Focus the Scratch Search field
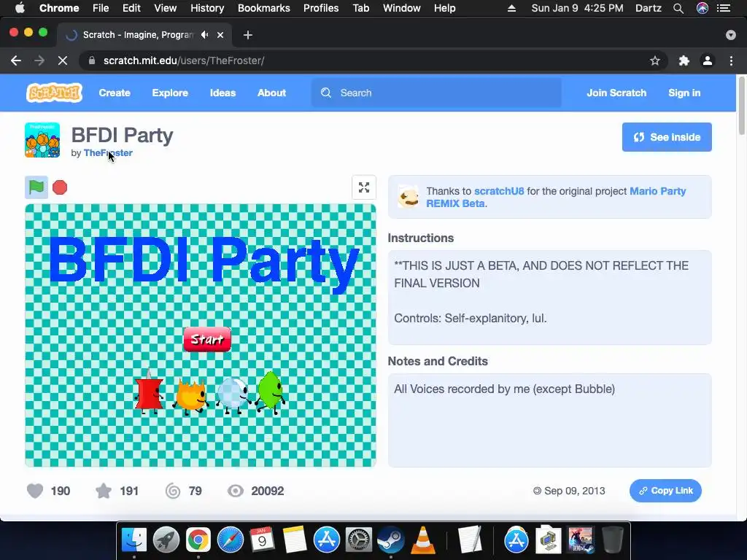The height and width of the screenshot is (560, 747). tap(436, 93)
